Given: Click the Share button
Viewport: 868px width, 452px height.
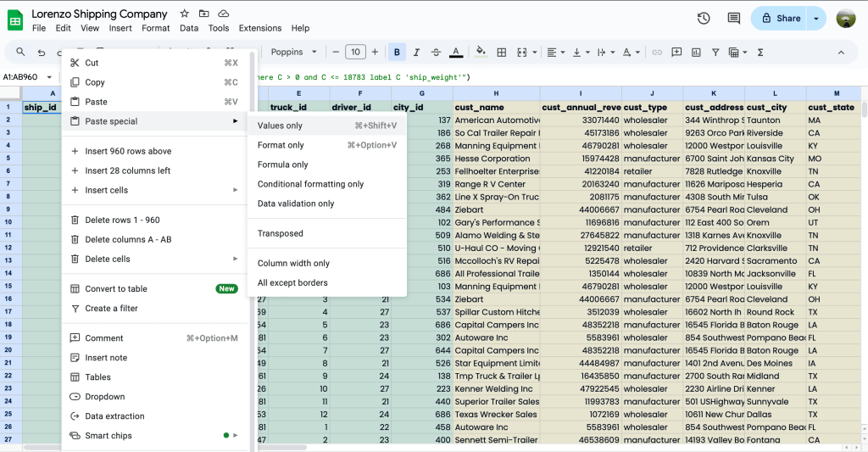Looking at the screenshot, I should pos(780,18).
